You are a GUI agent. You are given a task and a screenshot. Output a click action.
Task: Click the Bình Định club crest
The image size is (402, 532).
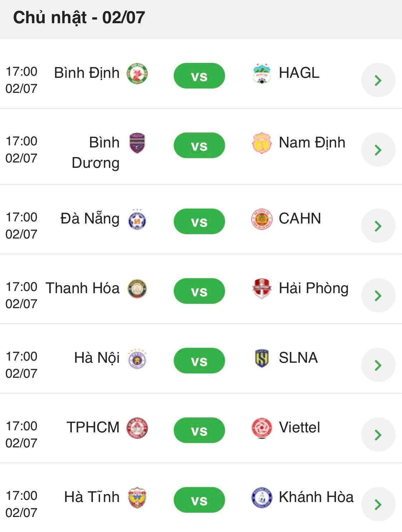(x=137, y=74)
